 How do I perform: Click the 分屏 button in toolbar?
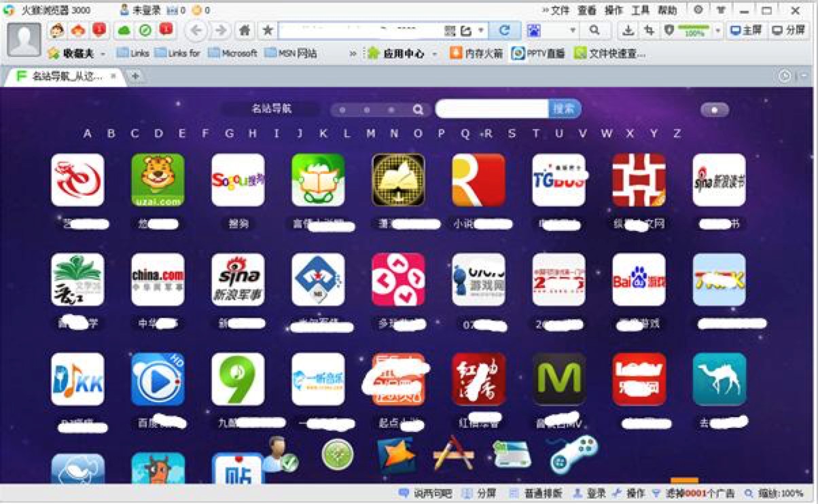pyautogui.click(x=789, y=31)
